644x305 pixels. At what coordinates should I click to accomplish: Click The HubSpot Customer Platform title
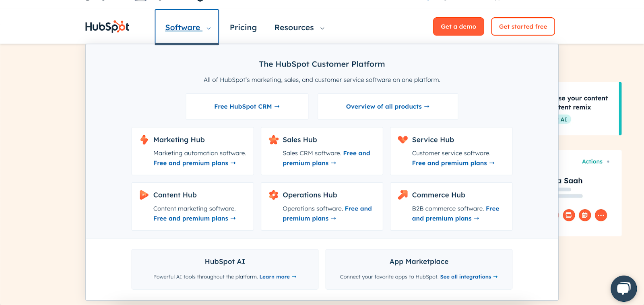pos(322,64)
